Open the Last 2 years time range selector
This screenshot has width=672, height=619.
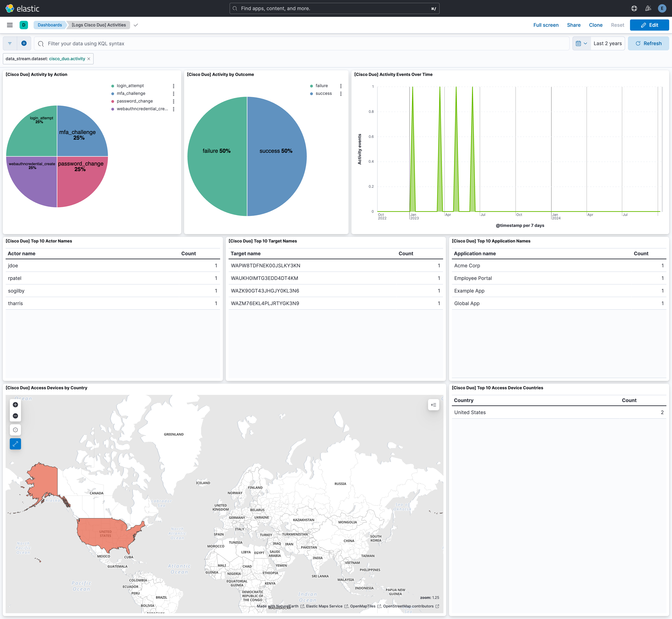[x=607, y=43]
